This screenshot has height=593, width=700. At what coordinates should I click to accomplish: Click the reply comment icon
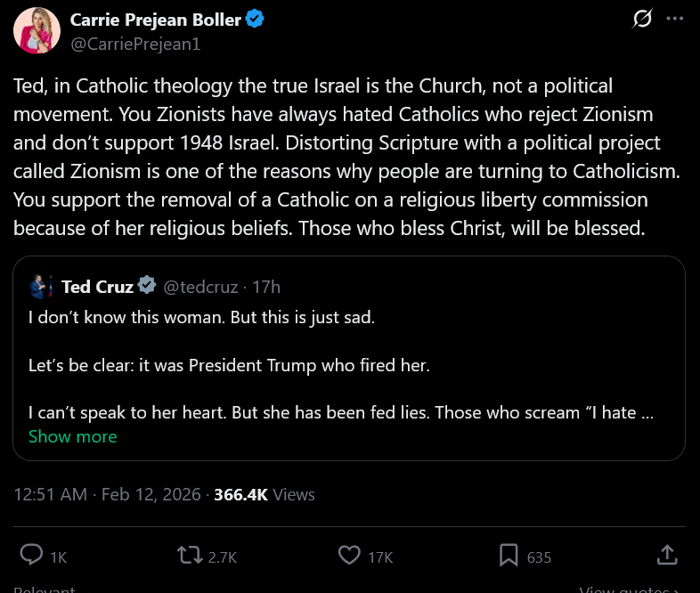pos(31,556)
